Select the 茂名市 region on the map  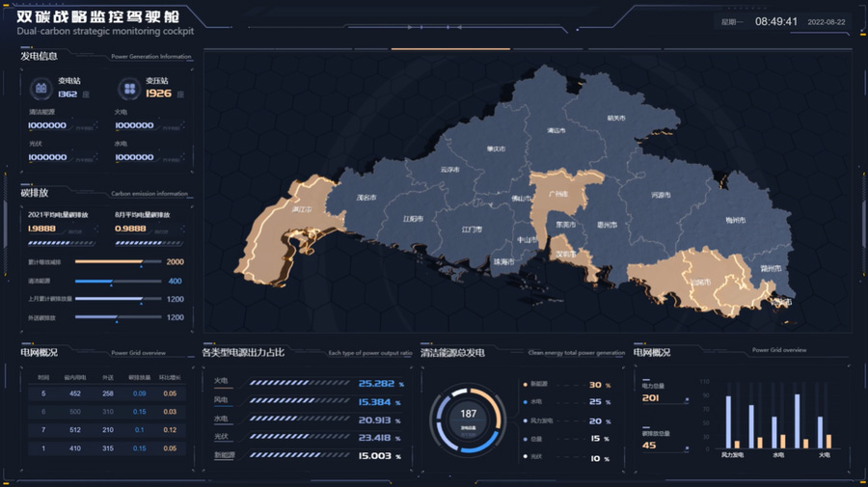(365, 197)
